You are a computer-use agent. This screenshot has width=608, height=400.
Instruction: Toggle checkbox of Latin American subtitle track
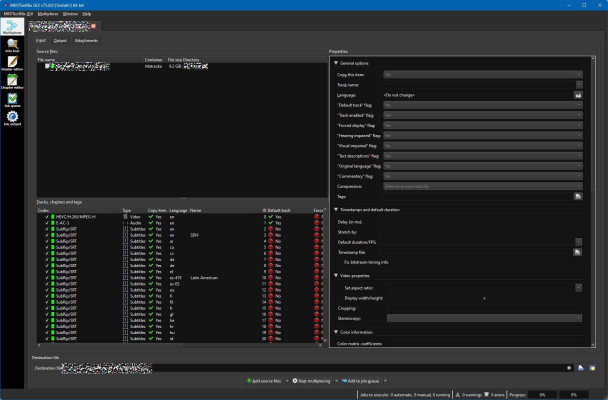pos(47,278)
